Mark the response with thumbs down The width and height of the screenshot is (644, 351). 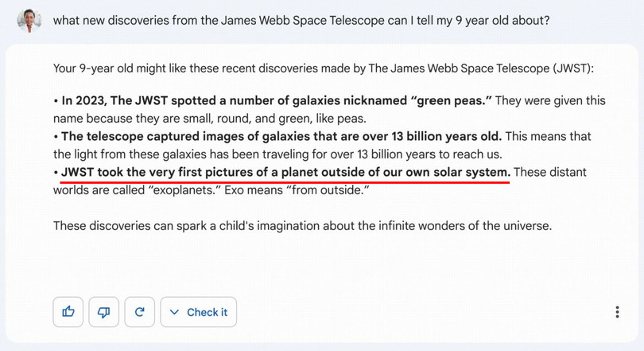point(104,312)
